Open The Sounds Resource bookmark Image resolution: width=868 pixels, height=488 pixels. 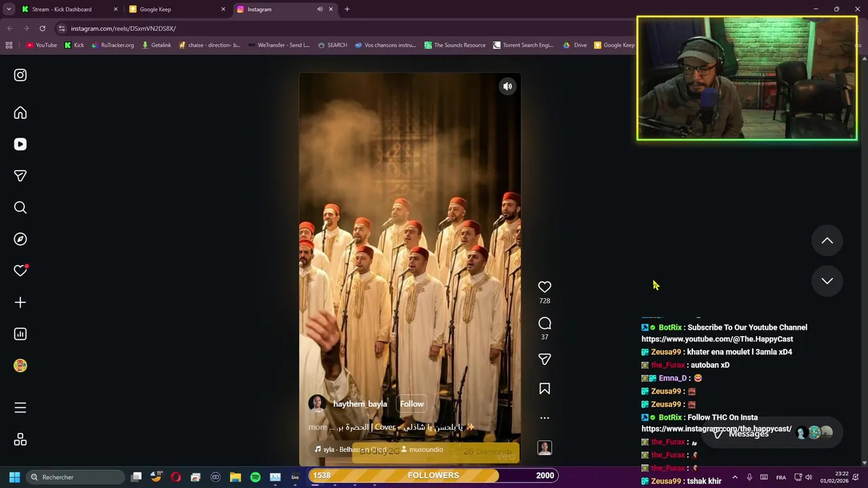(455, 45)
